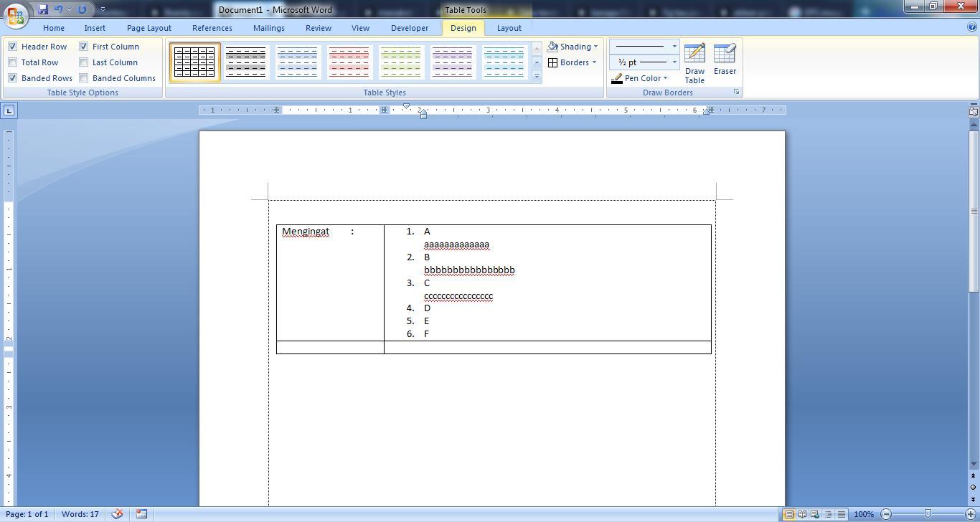Zoom out with the minus button

click(x=886, y=514)
